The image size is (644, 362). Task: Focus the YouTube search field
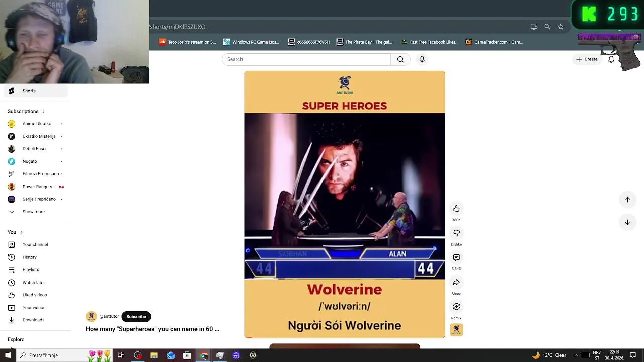click(x=306, y=59)
